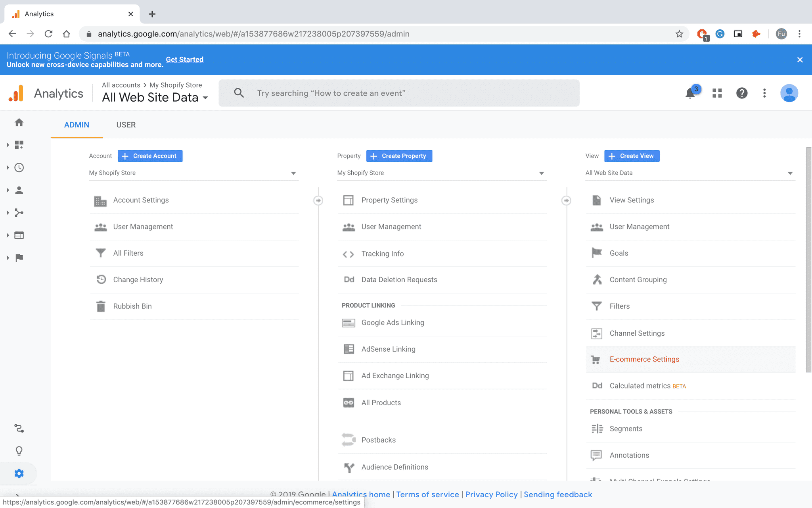Click the Property to View arrow circle

pyautogui.click(x=566, y=200)
